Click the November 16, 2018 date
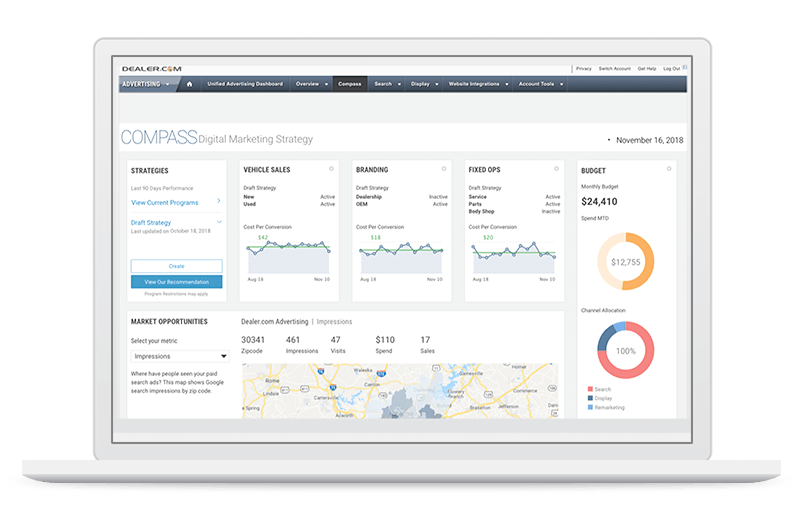 coord(649,140)
